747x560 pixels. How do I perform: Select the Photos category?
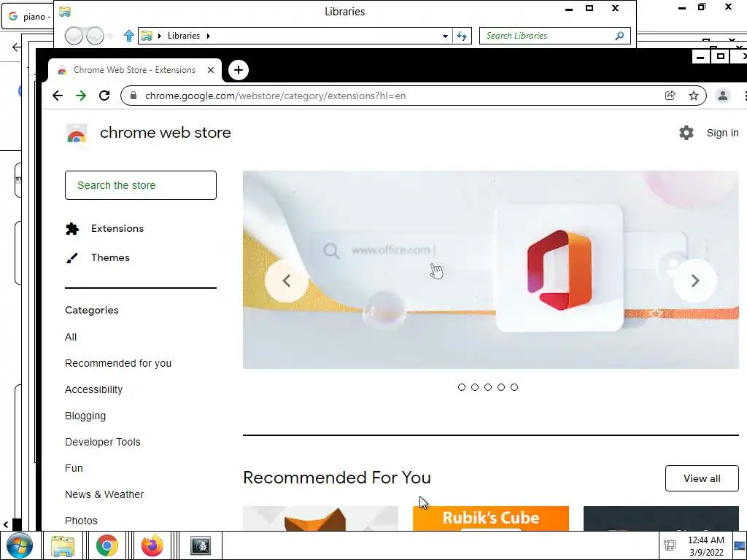[x=81, y=521]
